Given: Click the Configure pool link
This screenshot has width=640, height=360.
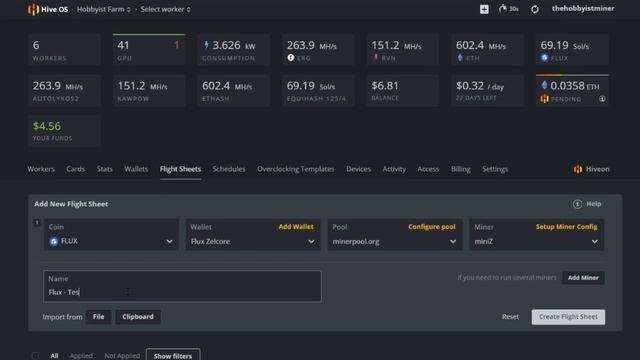Looking at the screenshot, I should (431, 227).
